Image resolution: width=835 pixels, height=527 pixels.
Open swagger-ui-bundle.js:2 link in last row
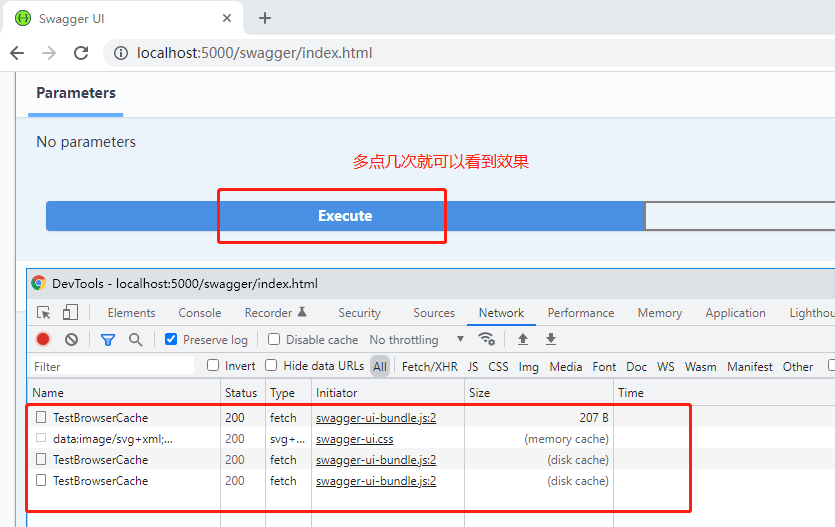[376, 481]
